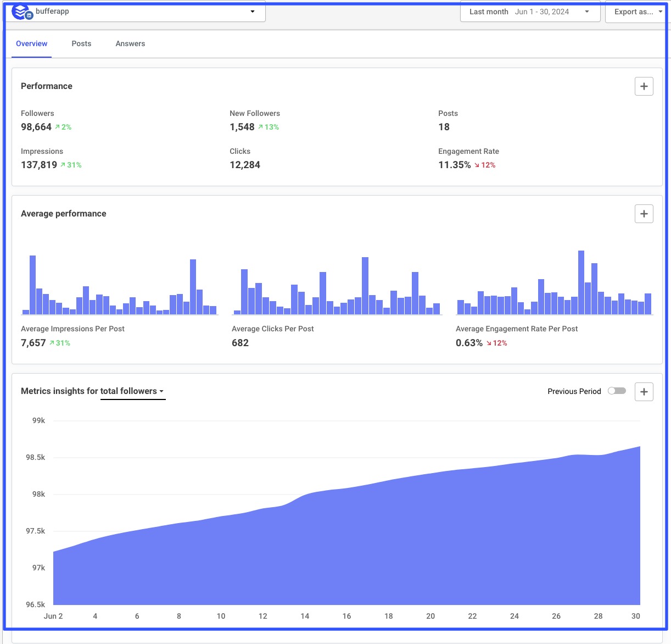This screenshot has width=671, height=644.
Task: Click the total followers area chart
Action: pos(346,549)
